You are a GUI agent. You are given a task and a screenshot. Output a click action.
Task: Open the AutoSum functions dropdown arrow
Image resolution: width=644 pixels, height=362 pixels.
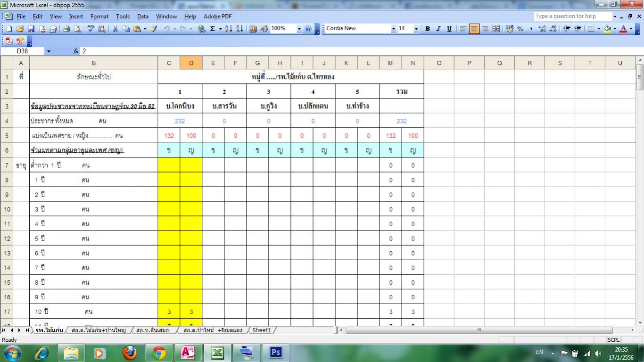(x=220, y=29)
